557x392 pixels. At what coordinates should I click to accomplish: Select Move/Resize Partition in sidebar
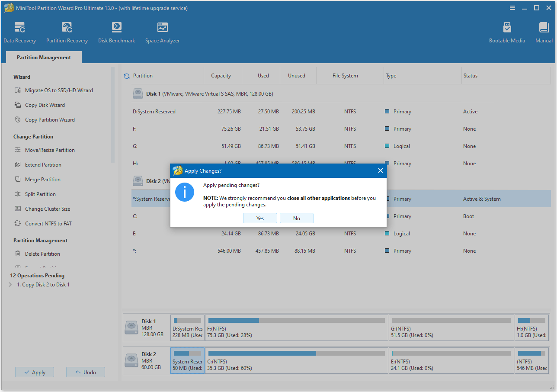[49, 150]
